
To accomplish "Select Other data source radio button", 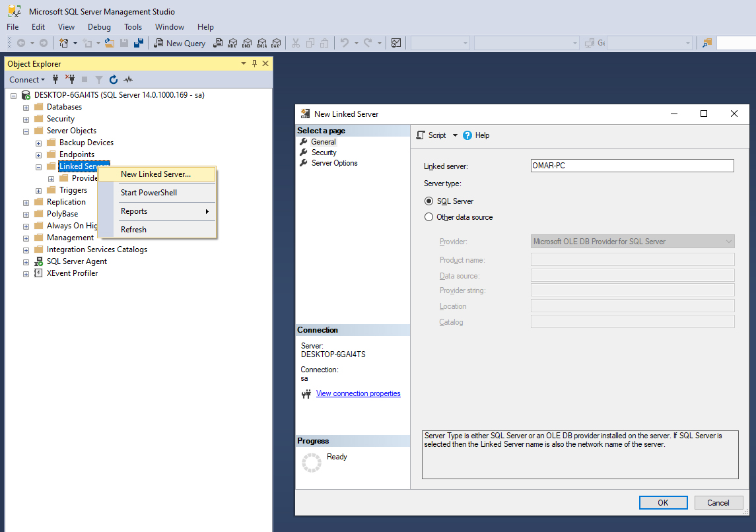I will coord(429,217).
